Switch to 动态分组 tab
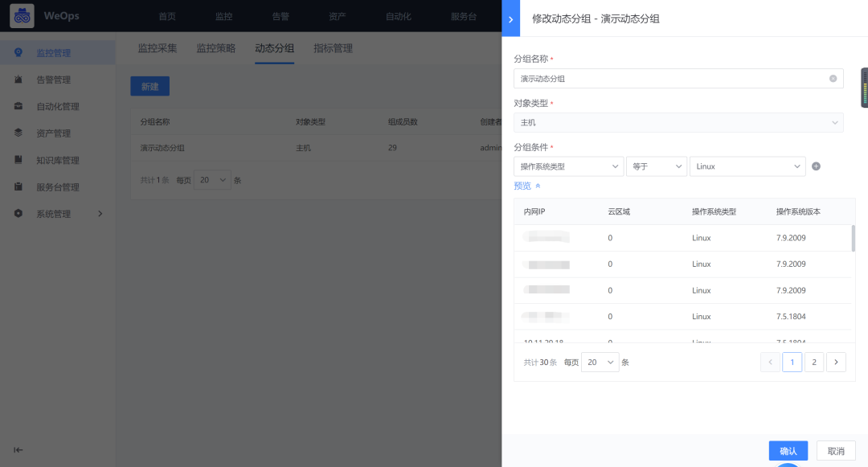The height and width of the screenshot is (467, 868). [275, 48]
